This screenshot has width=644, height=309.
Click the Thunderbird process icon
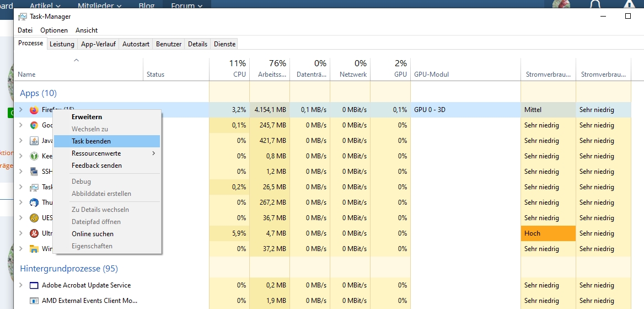(x=34, y=203)
